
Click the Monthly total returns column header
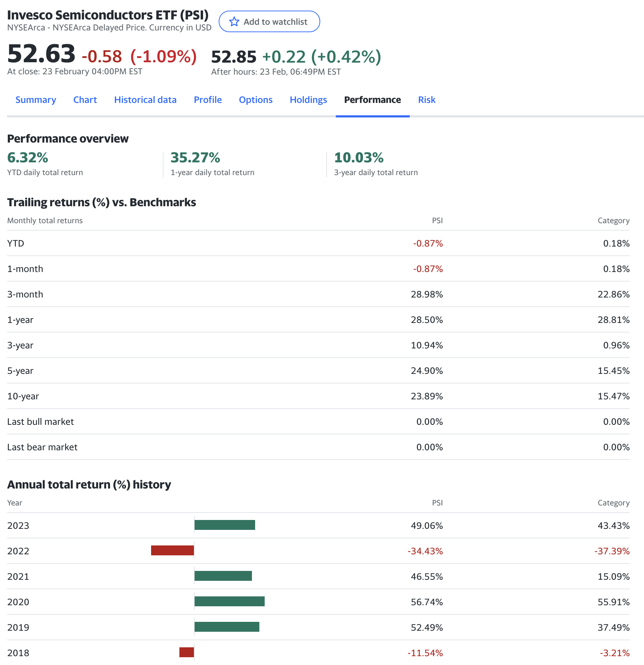coord(45,220)
